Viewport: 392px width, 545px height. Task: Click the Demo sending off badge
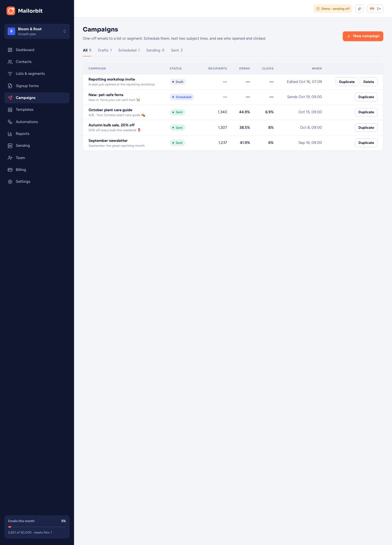[333, 9]
